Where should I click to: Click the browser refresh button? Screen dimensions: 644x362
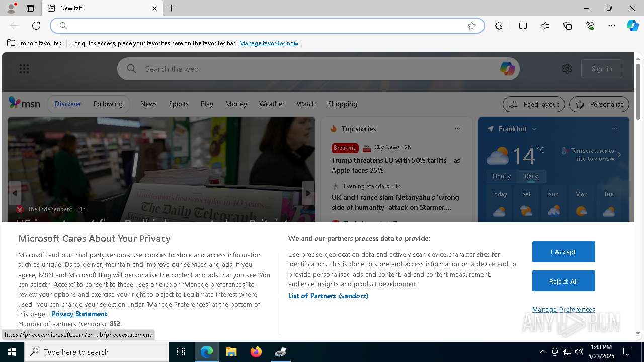[36, 26]
